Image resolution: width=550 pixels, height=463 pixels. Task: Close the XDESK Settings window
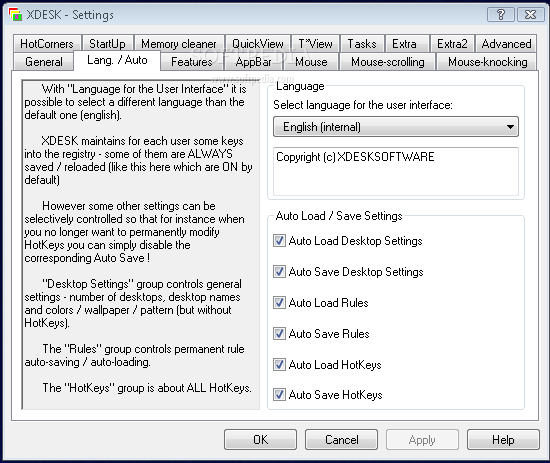tap(530, 15)
